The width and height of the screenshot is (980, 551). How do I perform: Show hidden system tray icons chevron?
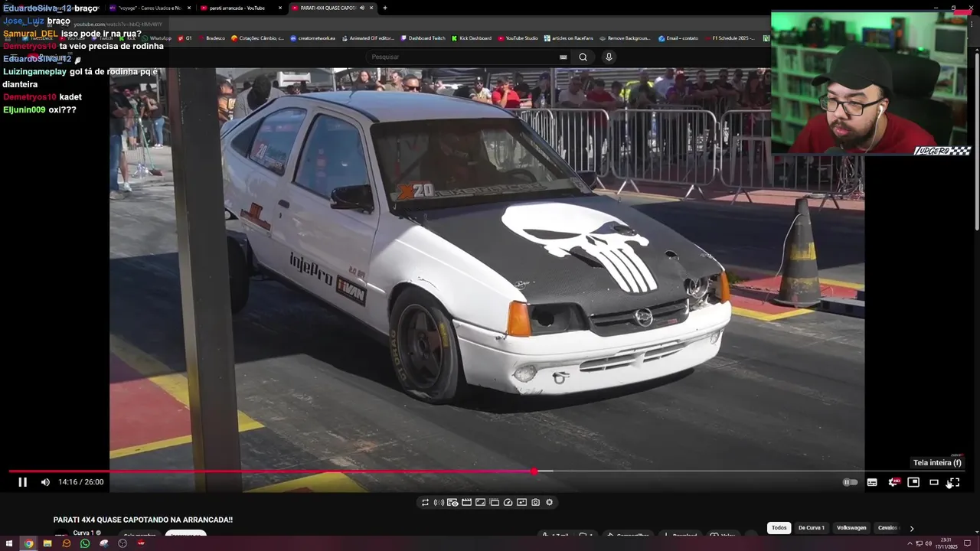910,544
